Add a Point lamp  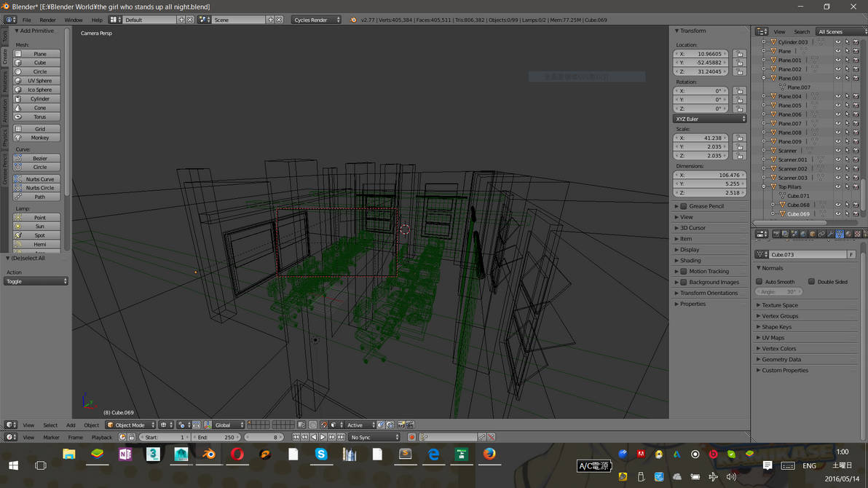[36, 218]
